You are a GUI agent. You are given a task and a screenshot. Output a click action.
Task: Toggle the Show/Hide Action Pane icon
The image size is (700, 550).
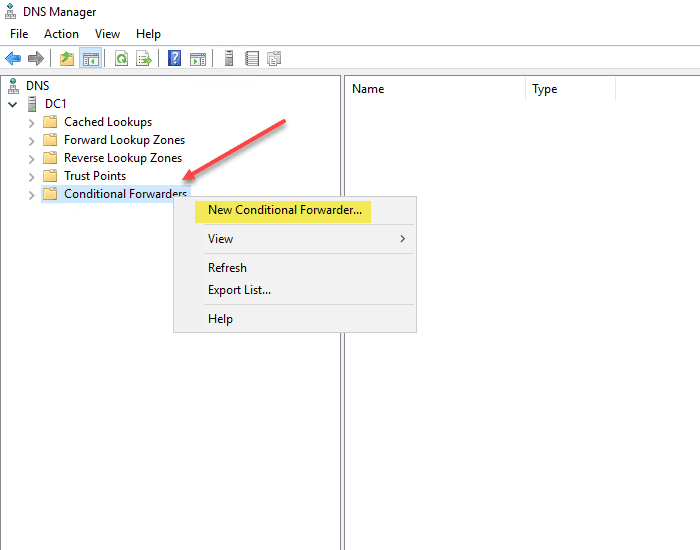click(198, 58)
